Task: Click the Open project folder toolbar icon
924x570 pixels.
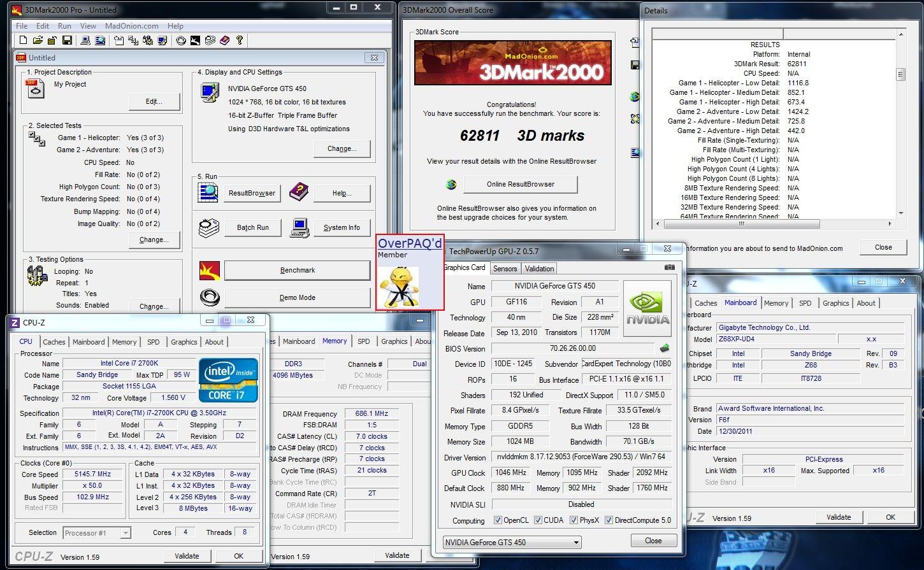Action: 38,40
